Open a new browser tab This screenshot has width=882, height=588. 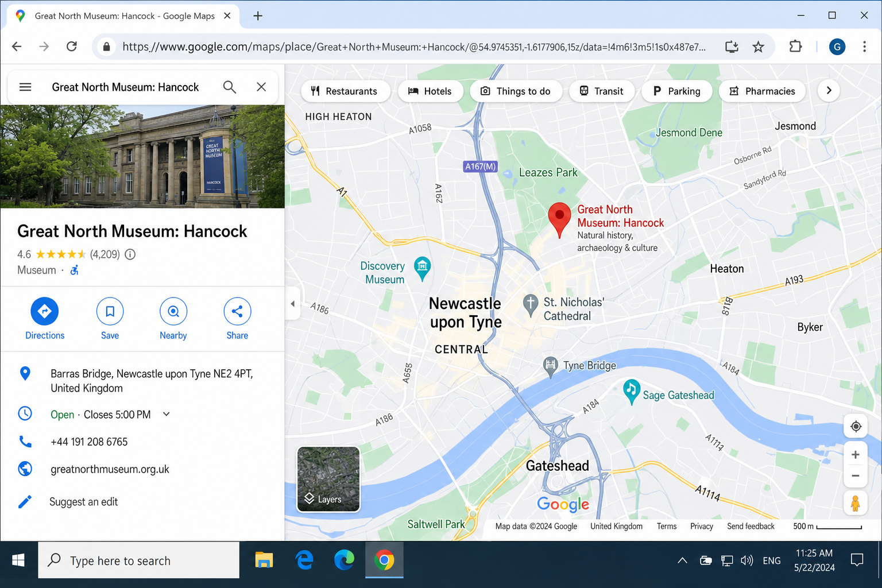point(258,16)
